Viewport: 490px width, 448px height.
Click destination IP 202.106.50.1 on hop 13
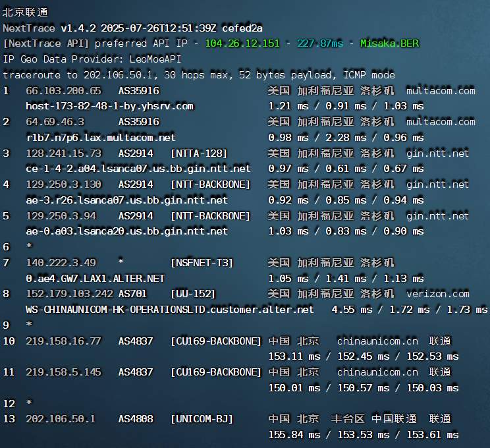pyautogui.click(x=61, y=419)
